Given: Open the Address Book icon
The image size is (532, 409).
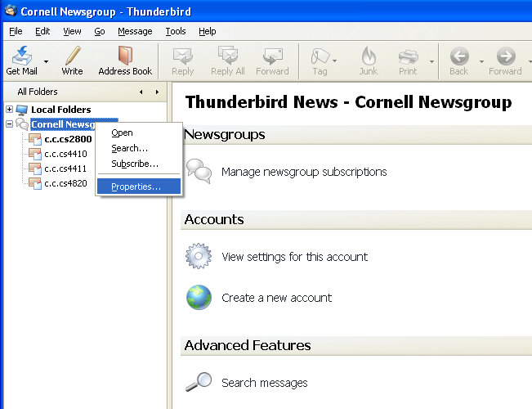Looking at the screenshot, I should (x=125, y=56).
